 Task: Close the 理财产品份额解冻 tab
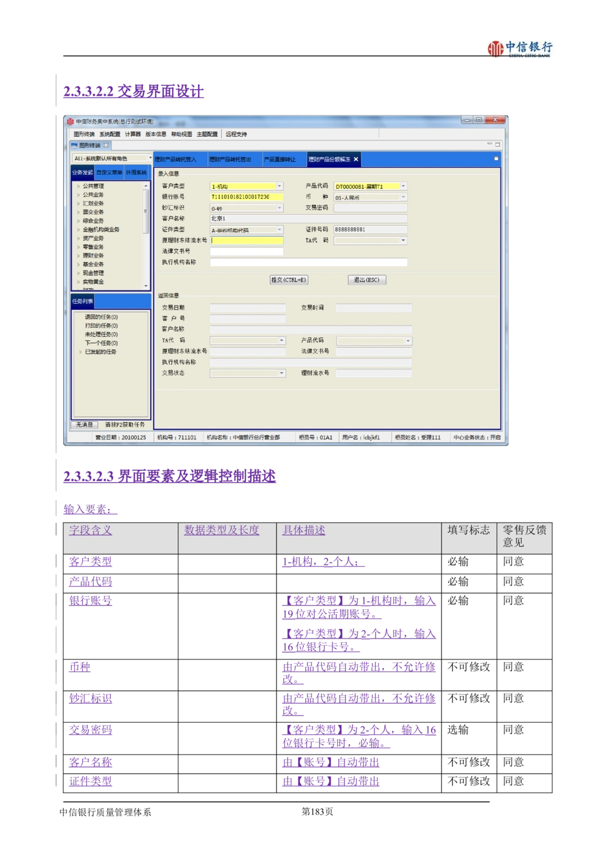point(356,159)
